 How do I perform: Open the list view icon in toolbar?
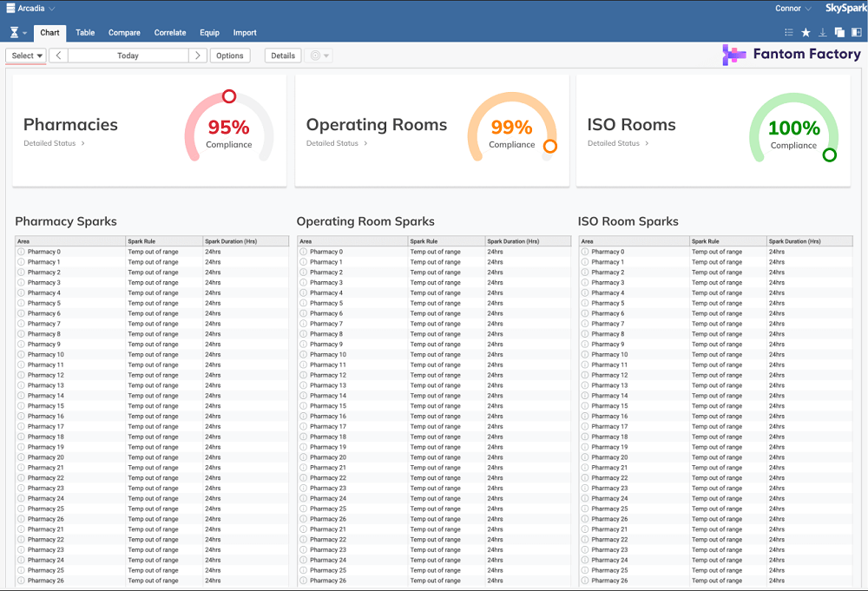pos(789,33)
